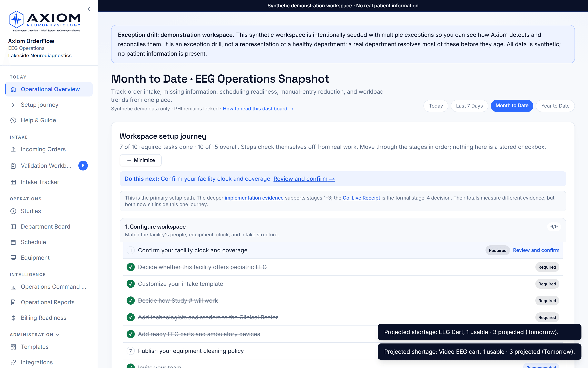Open the Schedule page
This screenshot has width=588, height=368.
click(x=49, y=242)
